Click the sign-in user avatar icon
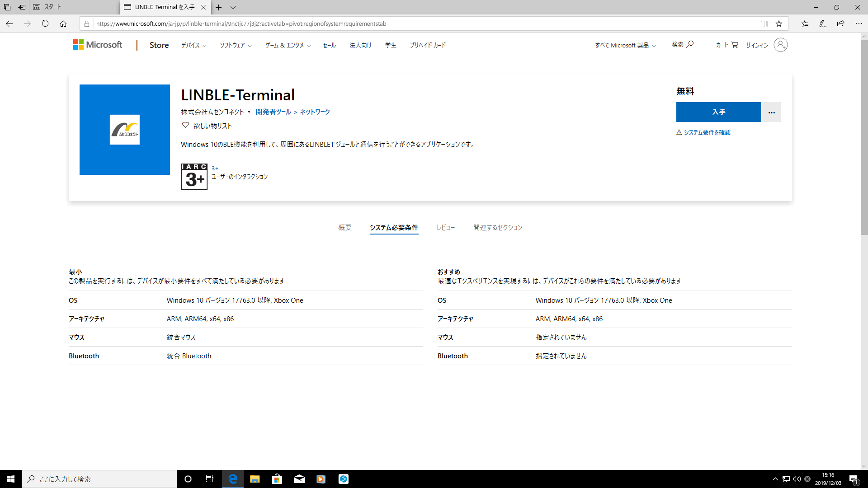The width and height of the screenshot is (868, 488). [x=780, y=45]
